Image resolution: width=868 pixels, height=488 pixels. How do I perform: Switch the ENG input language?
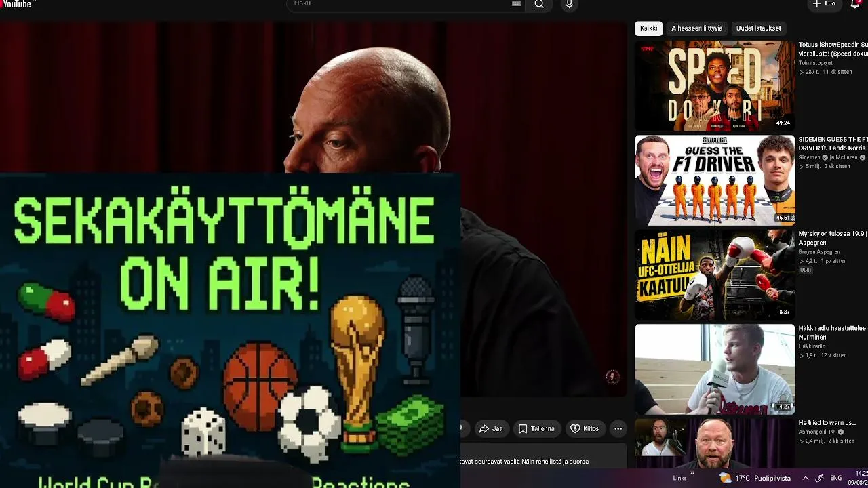point(836,479)
